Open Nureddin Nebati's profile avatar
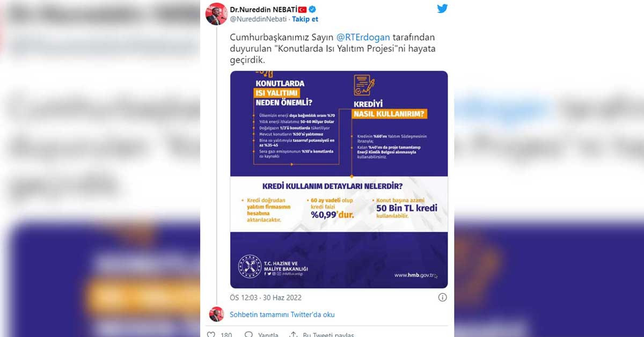 (x=217, y=14)
